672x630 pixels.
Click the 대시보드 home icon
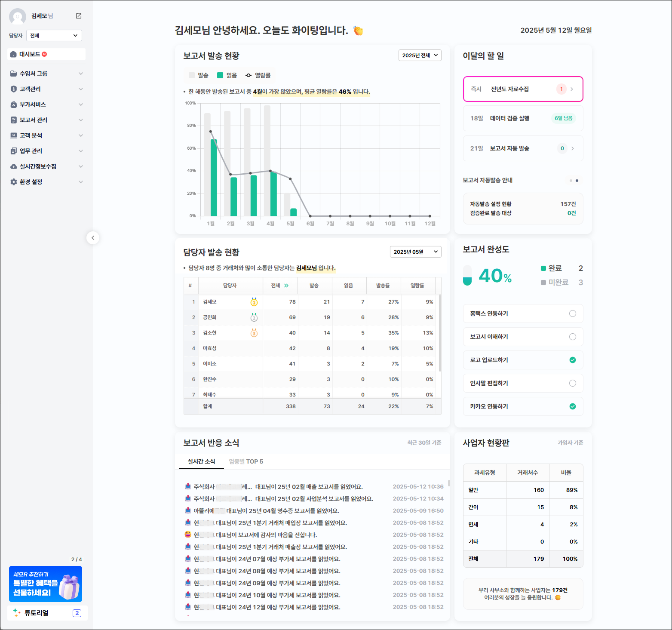pyautogui.click(x=13, y=54)
